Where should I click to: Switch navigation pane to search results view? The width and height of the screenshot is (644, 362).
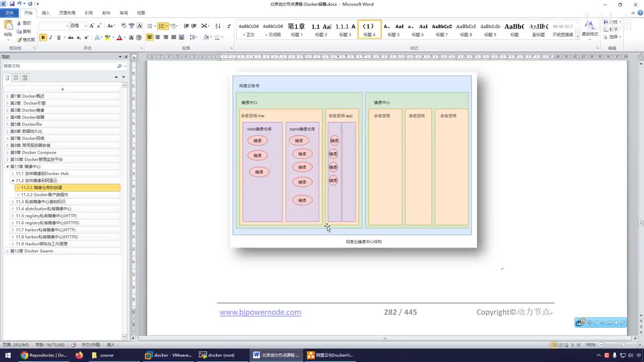[25, 77]
